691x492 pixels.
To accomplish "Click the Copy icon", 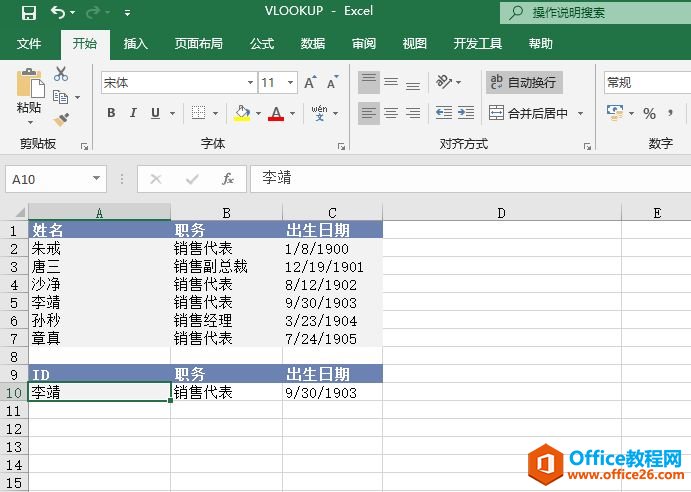I will (x=60, y=97).
